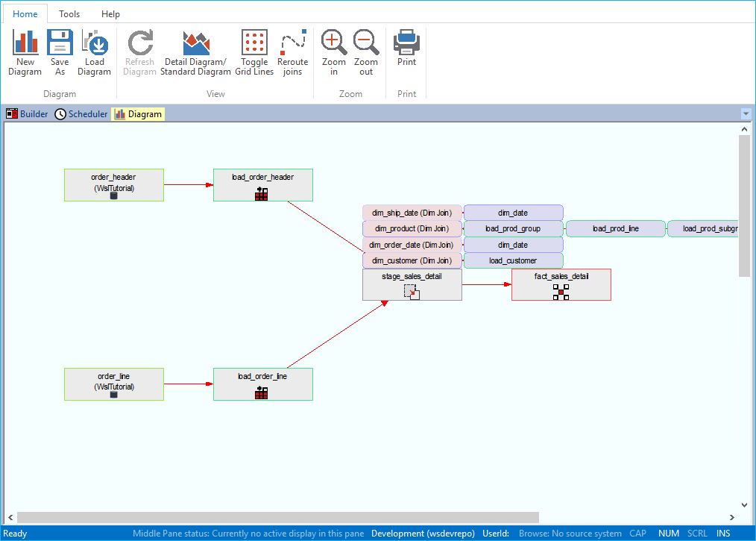Click Browse: No source system status

570,534
